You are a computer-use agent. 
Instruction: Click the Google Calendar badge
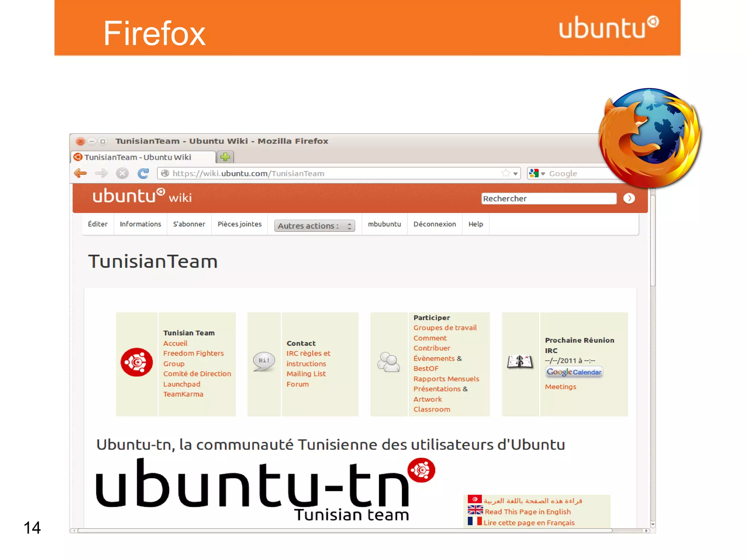pyautogui.click(x=574, y=372)
